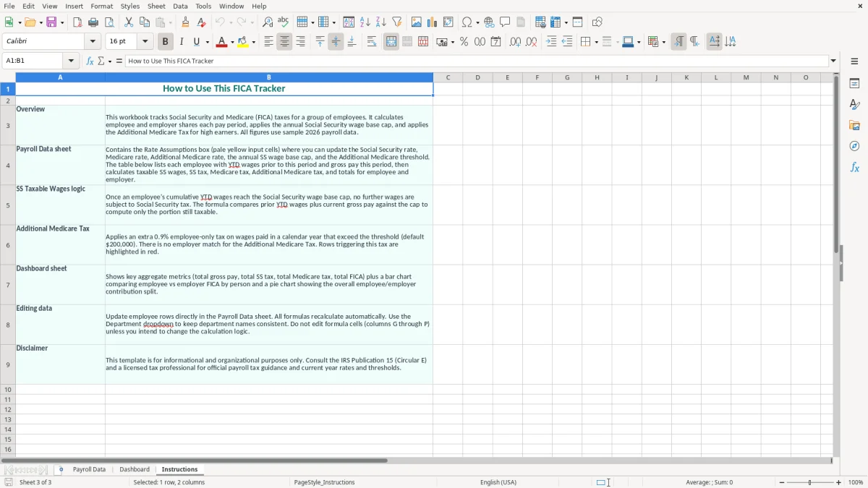Format cell as date
The height and width of the screenshot is (488, 868).
(496, 42)
